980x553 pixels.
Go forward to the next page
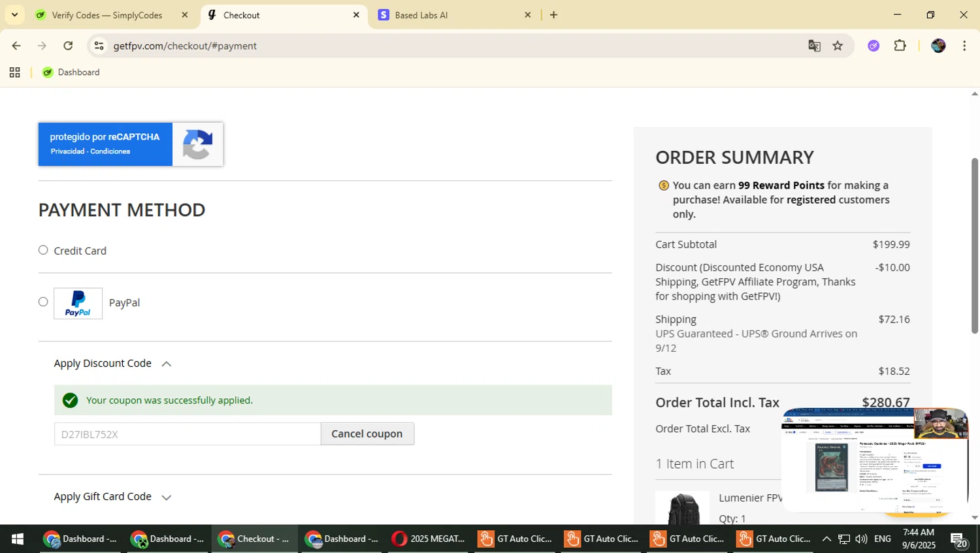pos(42,46)
